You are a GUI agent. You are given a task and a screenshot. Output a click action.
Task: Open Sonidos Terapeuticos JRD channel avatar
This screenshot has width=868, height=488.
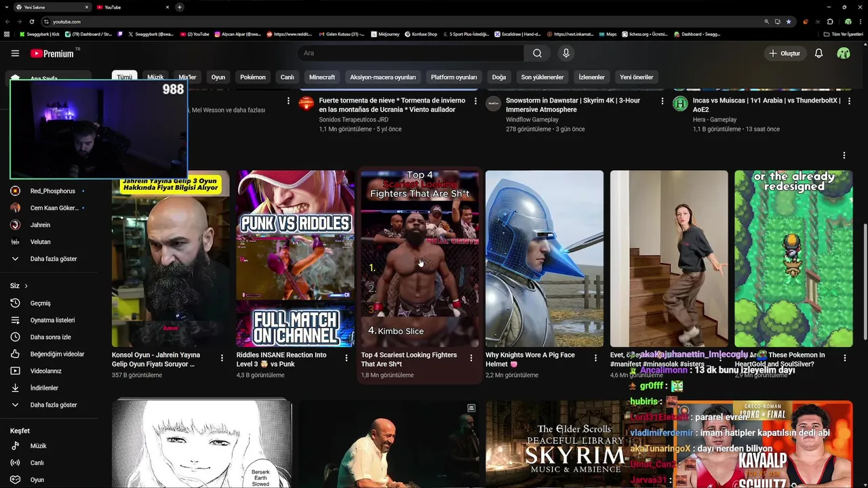coord(307,104)
